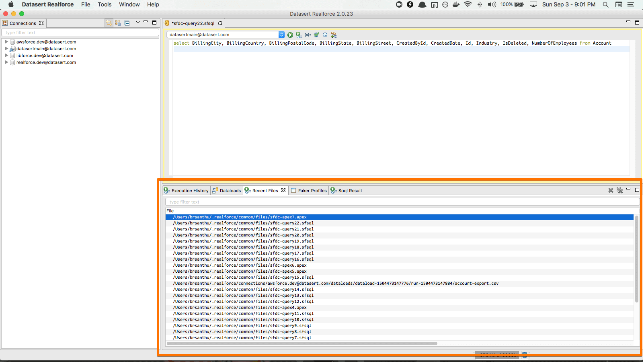Switch to the Execution History tab
The image size is (644, 362).
tap(187, 191)
